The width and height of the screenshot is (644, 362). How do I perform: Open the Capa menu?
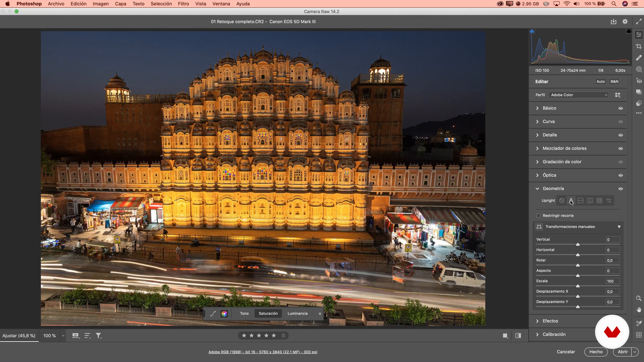click(121, 4)
